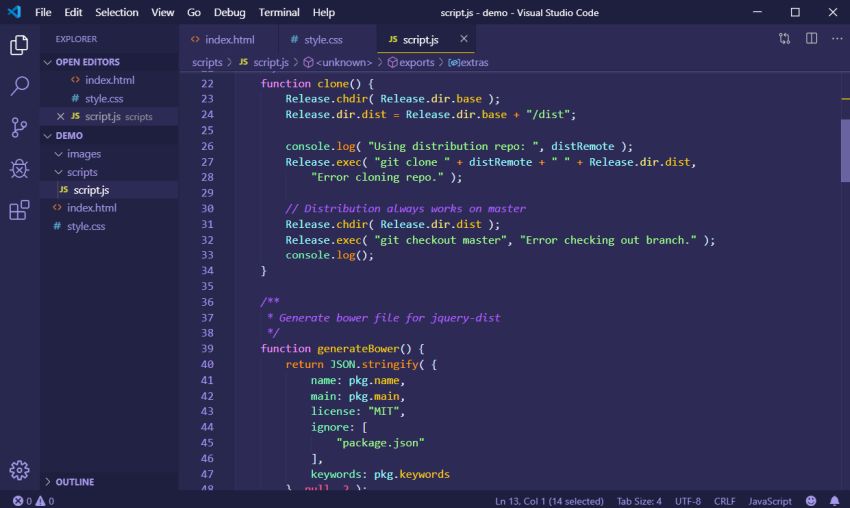The image size is (850, 508).
Task: Open the Search view icon
Action: point(19,86)
